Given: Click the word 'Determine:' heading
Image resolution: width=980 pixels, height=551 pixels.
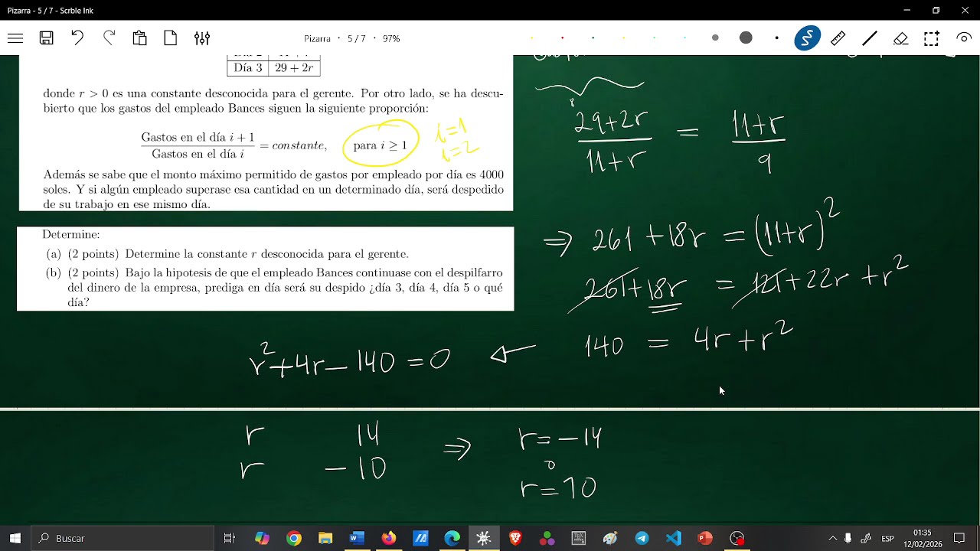Looking at the screenshot, I should click(x=71, y=235).
